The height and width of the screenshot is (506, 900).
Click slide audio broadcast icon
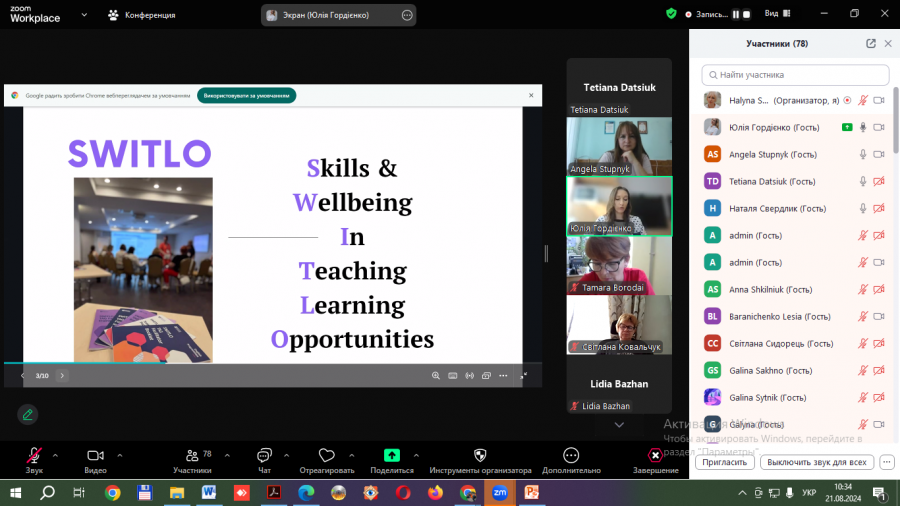point(470,375)
